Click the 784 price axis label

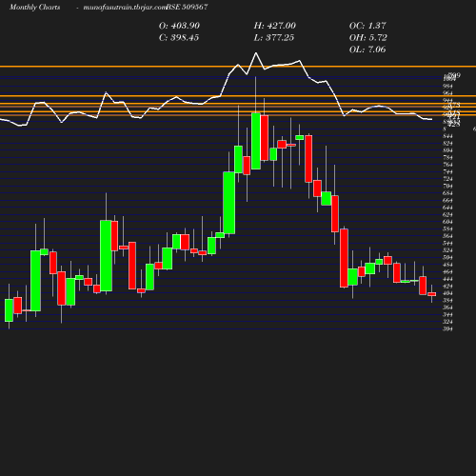[x=447, y=158]
